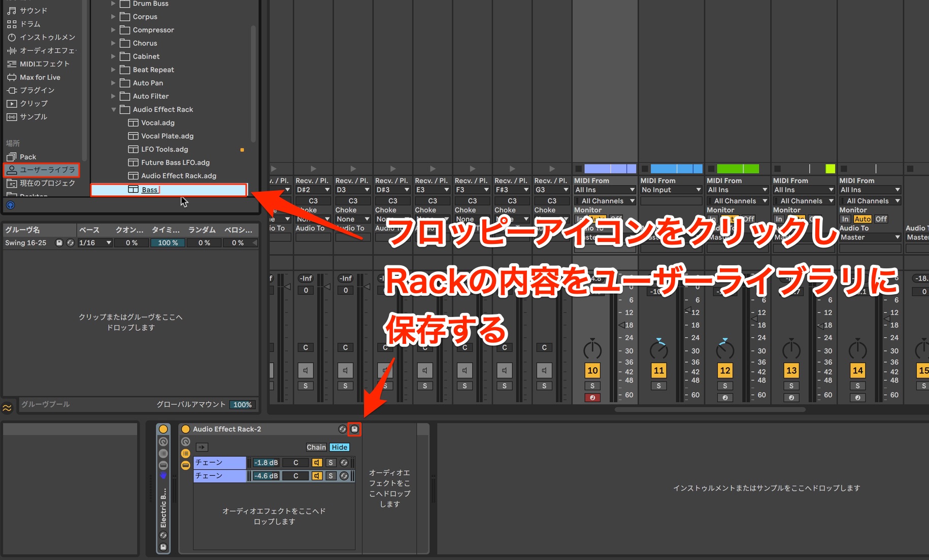The width and height of the screenshot is (929, 560).
Task: Select the LFO Tools.adg preset
Action: tap(158, 149)
